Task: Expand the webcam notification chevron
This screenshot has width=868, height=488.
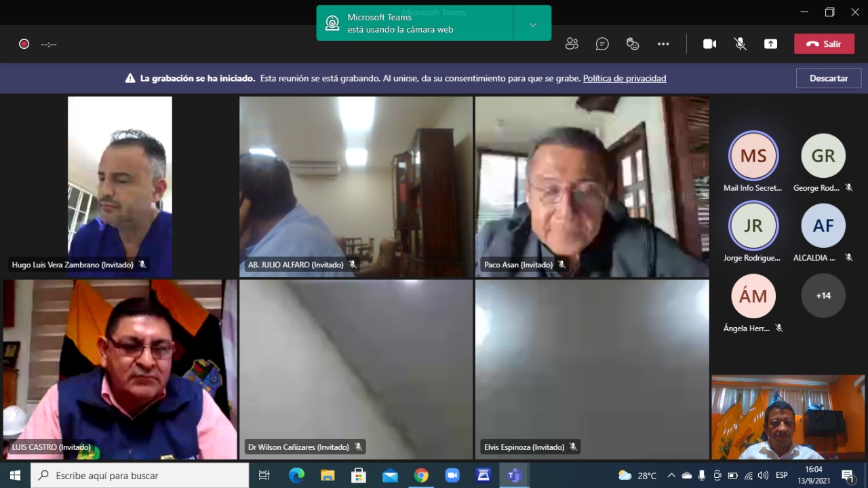Action: pyautogui.click(x=533, y=24)
